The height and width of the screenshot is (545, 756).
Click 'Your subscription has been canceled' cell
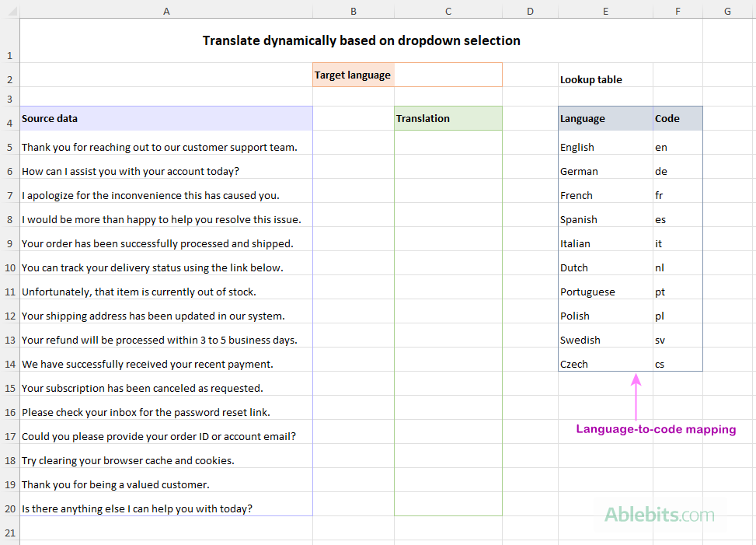pos(166,384)
